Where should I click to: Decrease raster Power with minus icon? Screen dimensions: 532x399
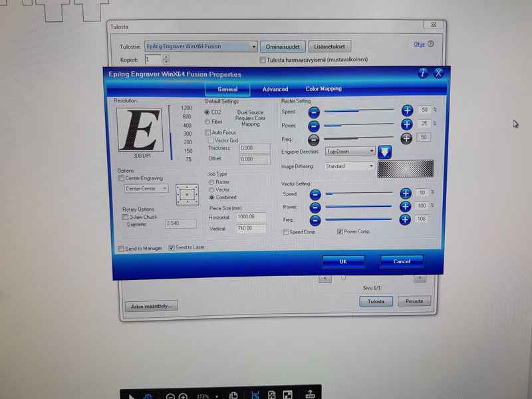click(314, 126)
